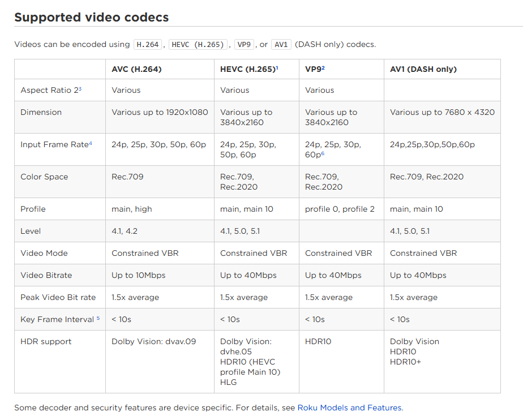
Task: Click the VP9 code badge
Action: click(244, 44)
